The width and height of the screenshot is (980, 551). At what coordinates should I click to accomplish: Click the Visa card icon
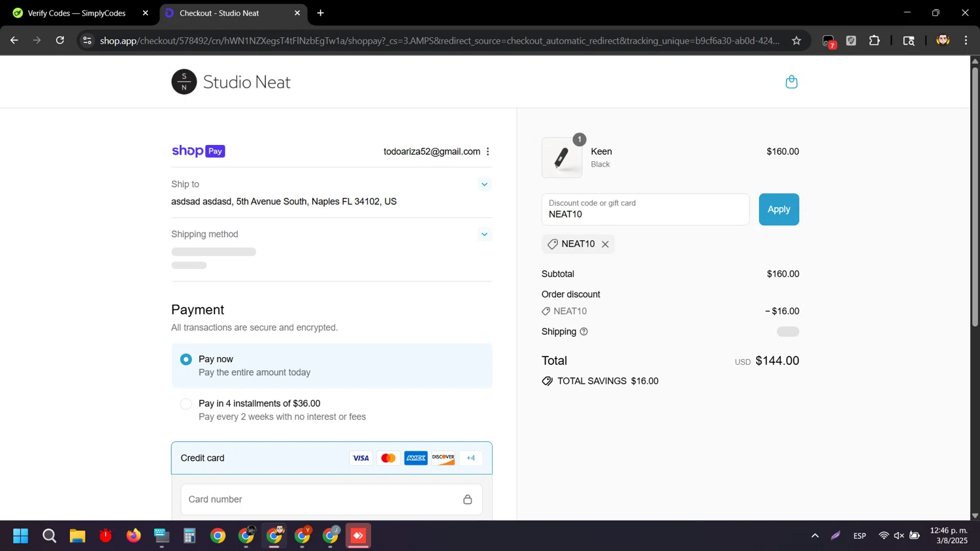tap(361, 458)
